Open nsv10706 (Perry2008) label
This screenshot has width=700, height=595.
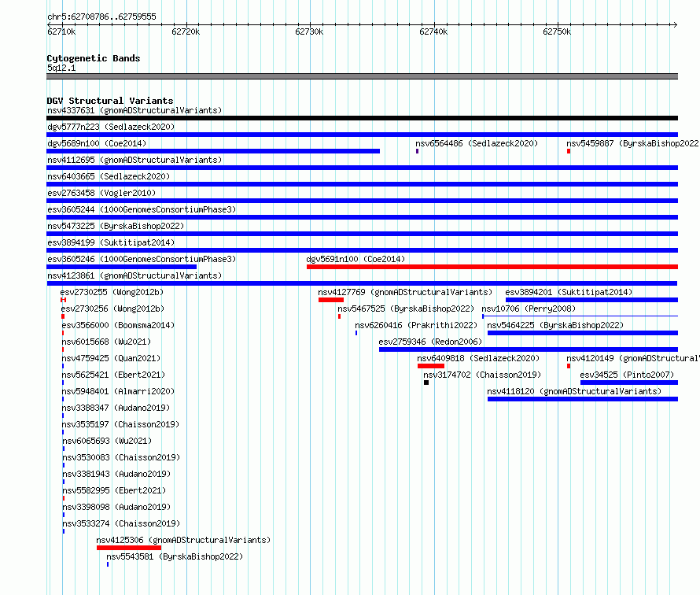pos(529,309)
